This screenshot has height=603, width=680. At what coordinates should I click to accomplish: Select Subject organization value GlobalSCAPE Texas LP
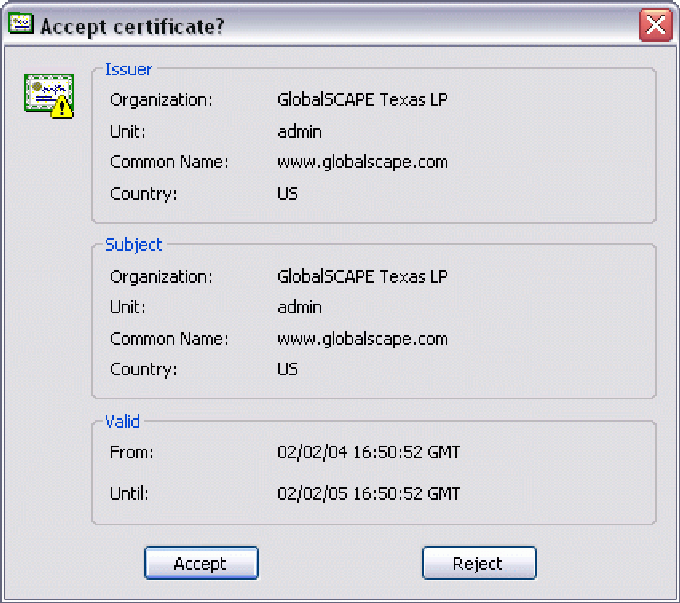click(362, 276)
